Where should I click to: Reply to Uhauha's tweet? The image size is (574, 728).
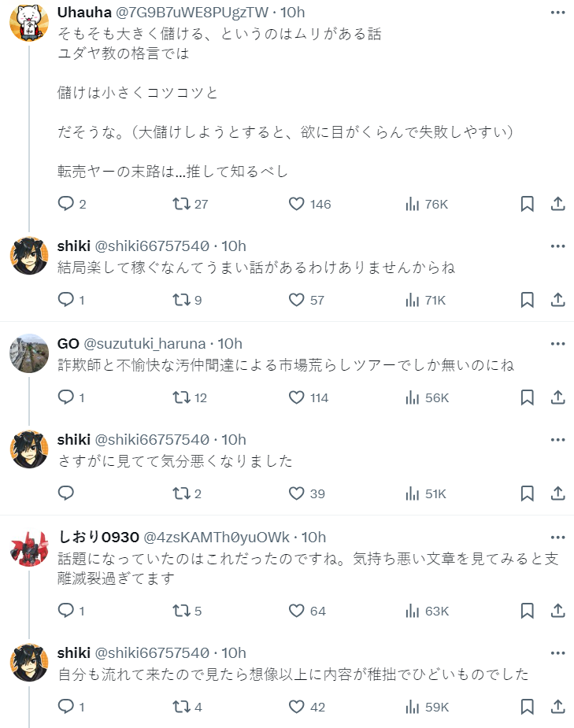pyautogui.click(x=67, y=204)
